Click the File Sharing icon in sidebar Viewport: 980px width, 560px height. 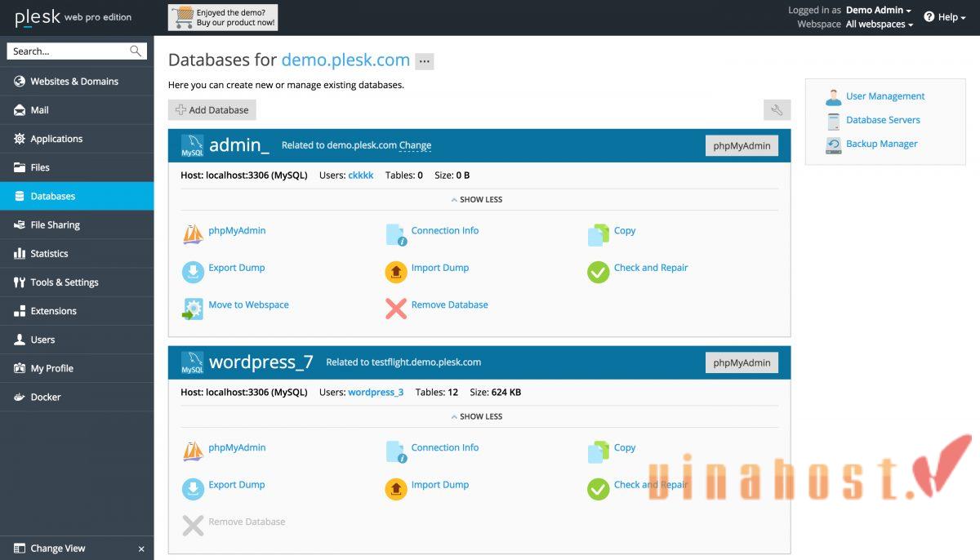click(x=19, y=224)
